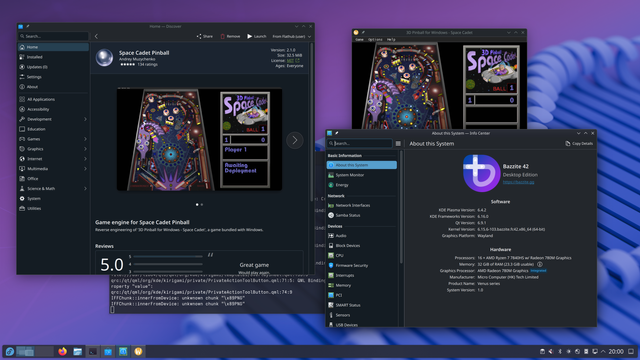
Task: Show hidden system tray icons arrow
Action: tap(603, 351)
